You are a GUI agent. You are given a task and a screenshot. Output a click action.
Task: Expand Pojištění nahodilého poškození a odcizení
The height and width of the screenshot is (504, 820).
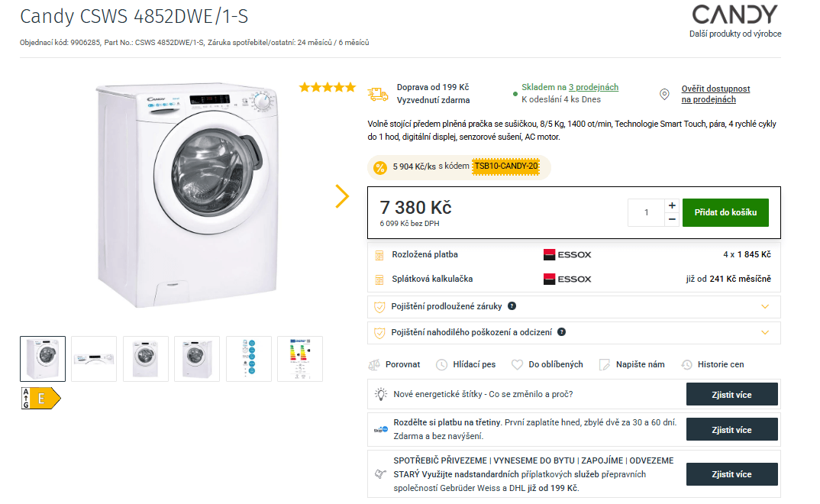pyautogui.click(x=765, y=332)
